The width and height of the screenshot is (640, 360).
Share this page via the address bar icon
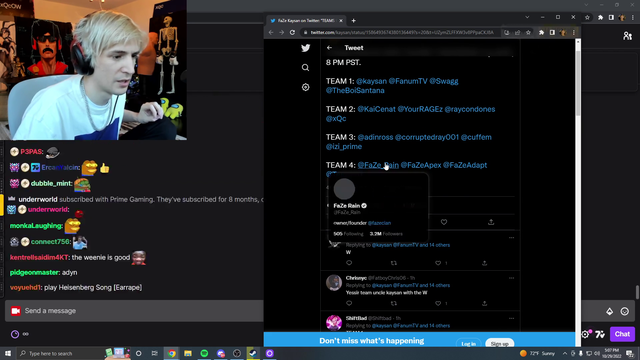coord(518,32)
